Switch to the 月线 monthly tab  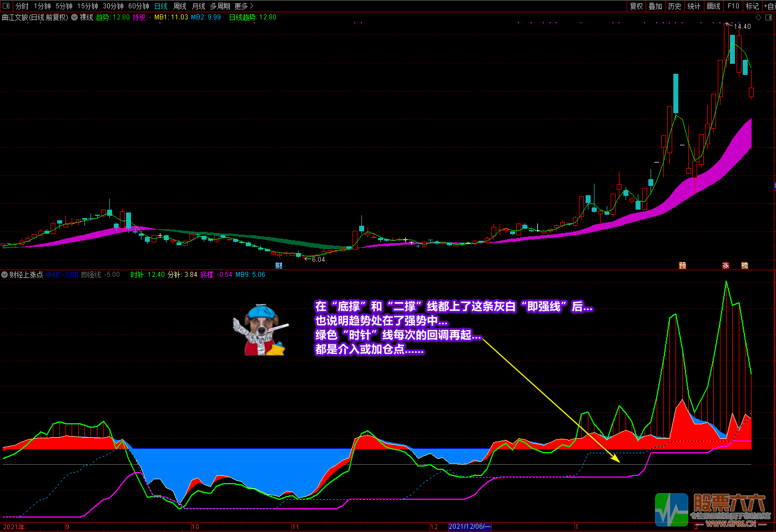[198, 6]
